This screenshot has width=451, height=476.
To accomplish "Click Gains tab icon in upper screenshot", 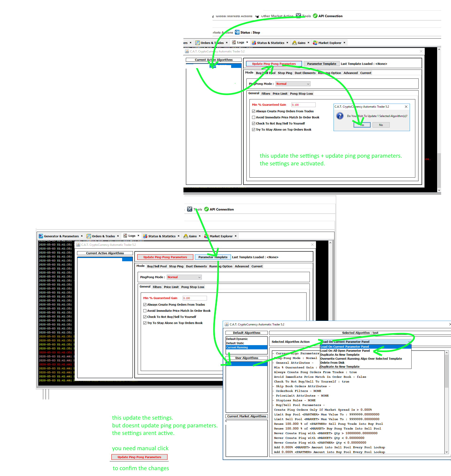I will pos(295,43).
